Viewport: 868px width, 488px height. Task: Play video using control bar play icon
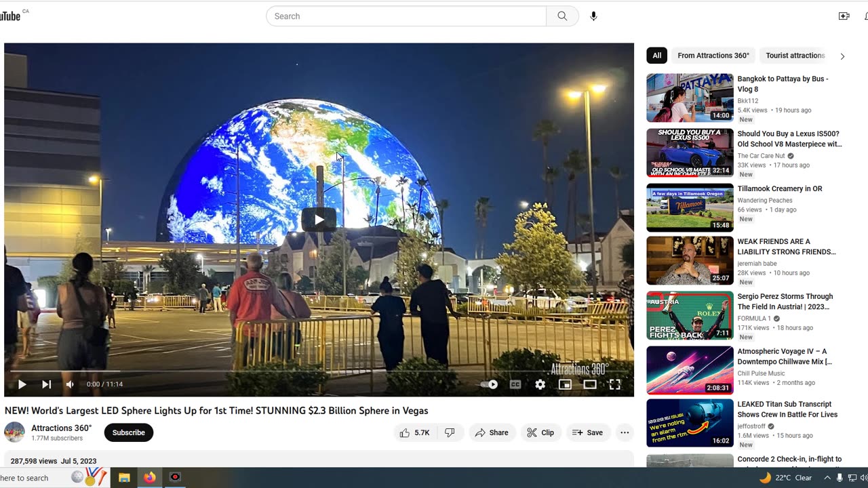(22, 384)
